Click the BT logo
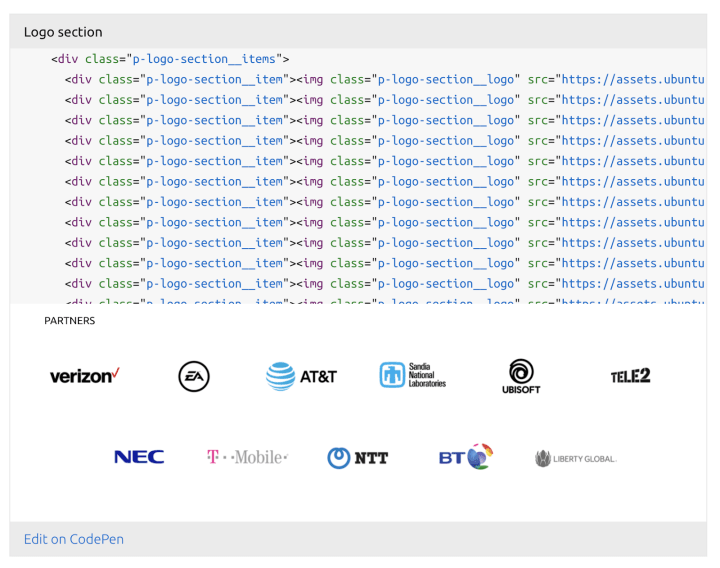 tap(466, 456)
